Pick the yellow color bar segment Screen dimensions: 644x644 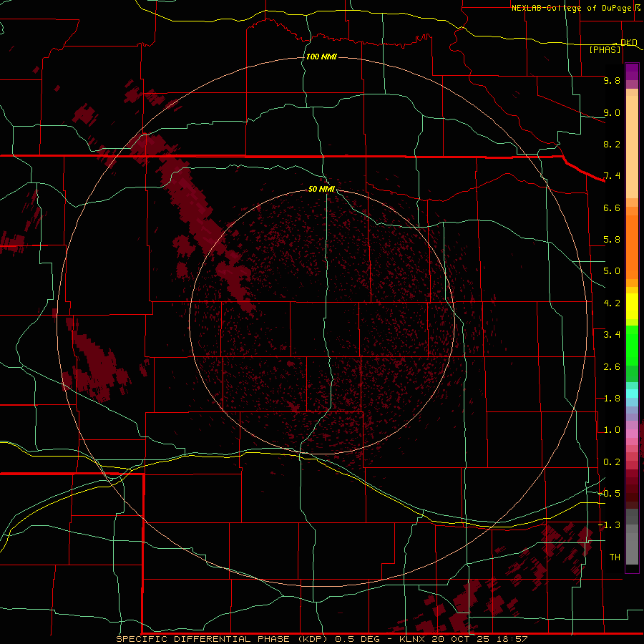[632, 306]
